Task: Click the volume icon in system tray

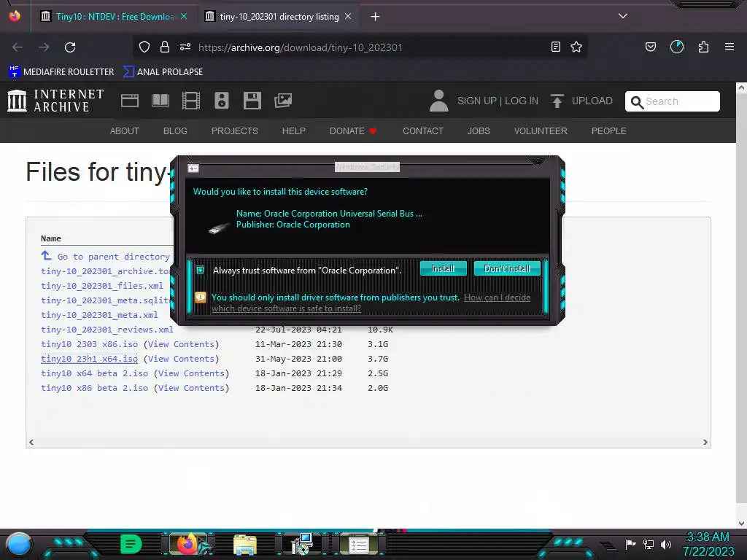Action: [665, 544]
